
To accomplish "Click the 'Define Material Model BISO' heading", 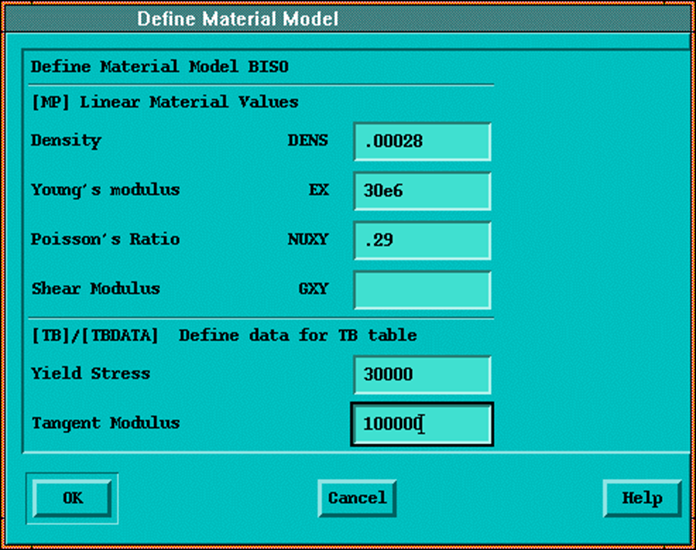I will point(159,67).
